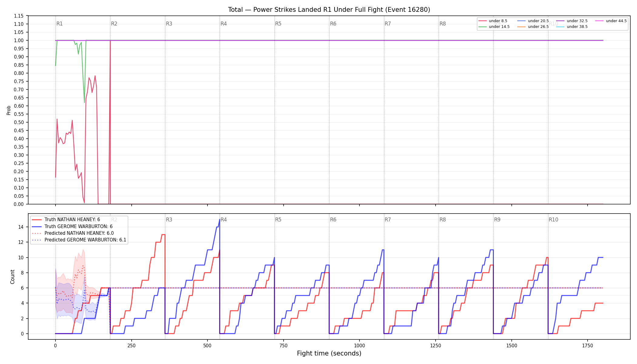
Task: Click the 1.00 tick on the Prob axis
Action: tap(19, 40)
